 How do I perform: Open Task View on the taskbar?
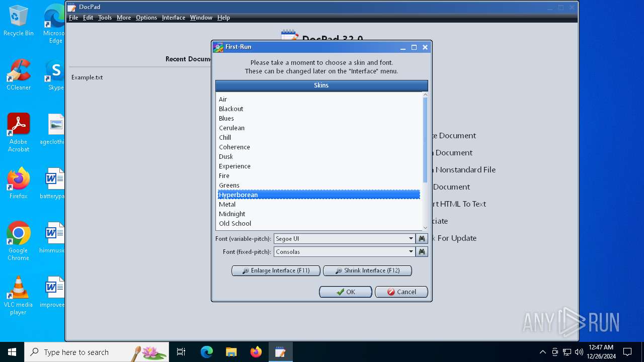click(181, 352)
